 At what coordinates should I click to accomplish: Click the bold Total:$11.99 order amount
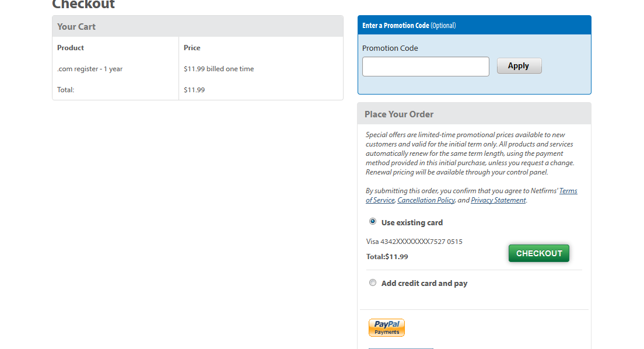click(x=387, y=257)
